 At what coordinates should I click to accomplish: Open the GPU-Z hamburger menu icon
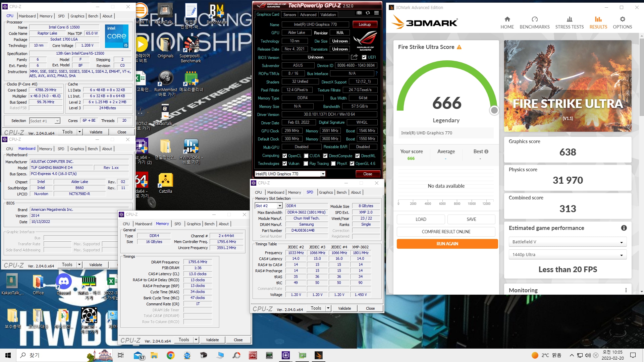click(x=376, y=13)
